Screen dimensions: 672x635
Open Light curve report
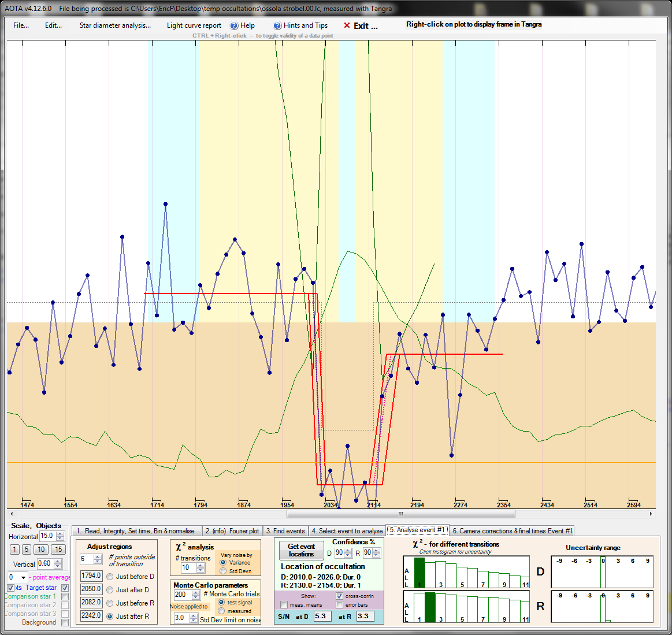pos(194,25)
